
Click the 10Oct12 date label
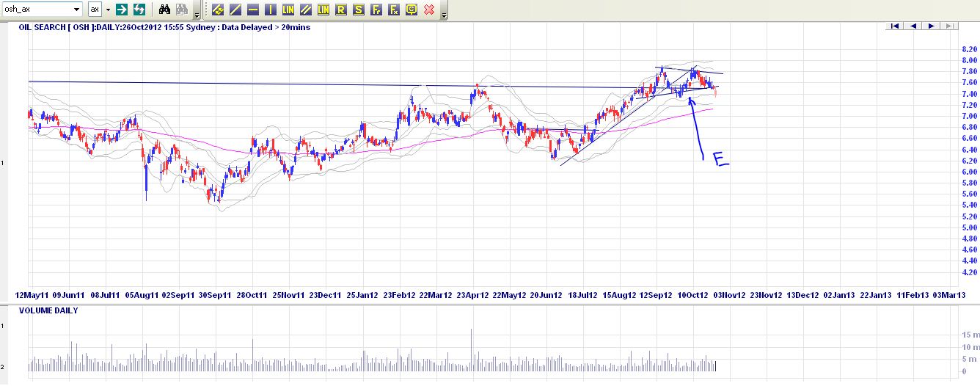point(692,295)
